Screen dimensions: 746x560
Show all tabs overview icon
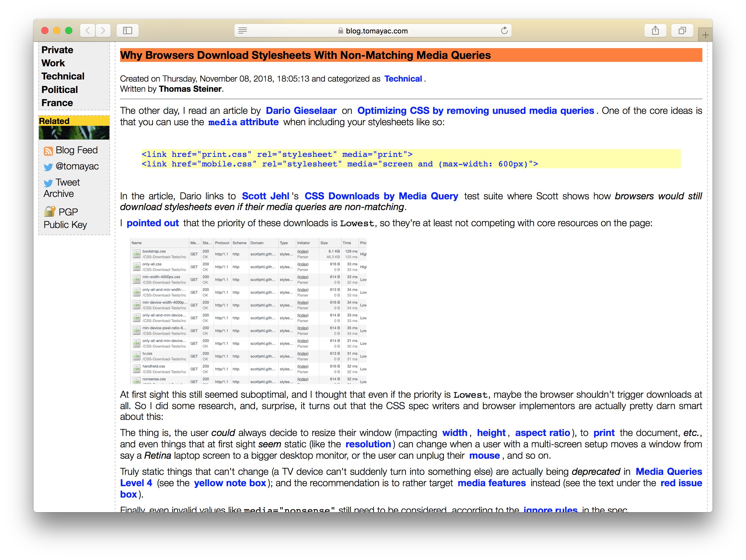(682, 31)
